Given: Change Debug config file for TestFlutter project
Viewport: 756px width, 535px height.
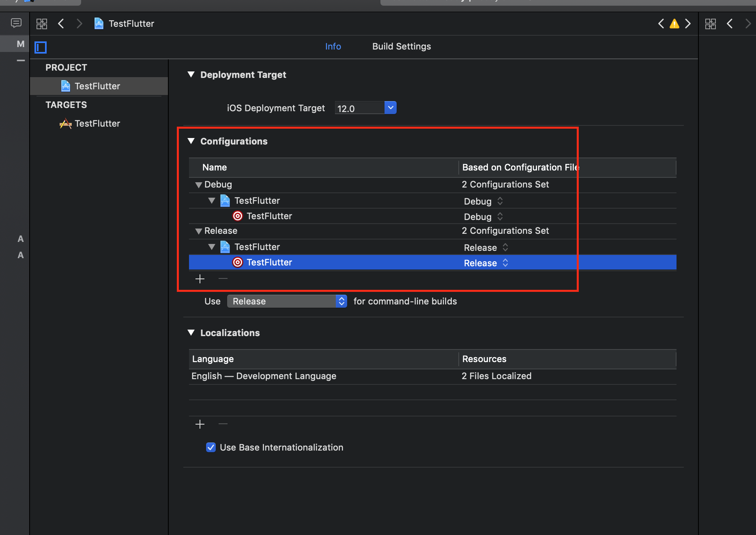Looking at the screenshot, I should (483, 201).
